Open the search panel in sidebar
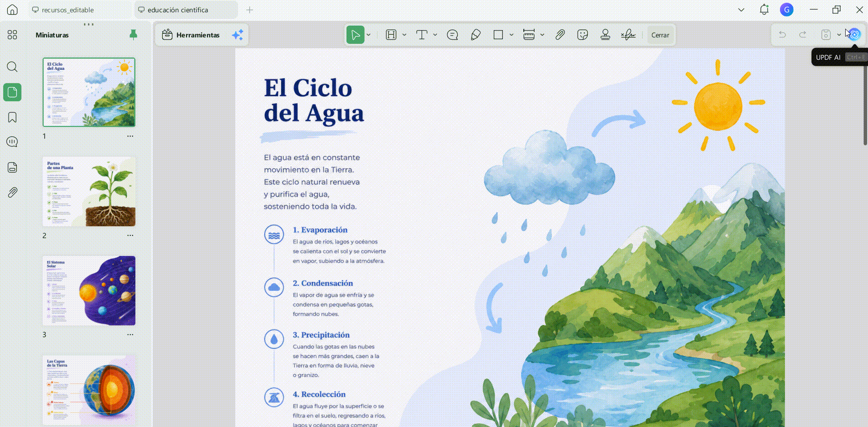868x427 pixels. coord(12,67)
